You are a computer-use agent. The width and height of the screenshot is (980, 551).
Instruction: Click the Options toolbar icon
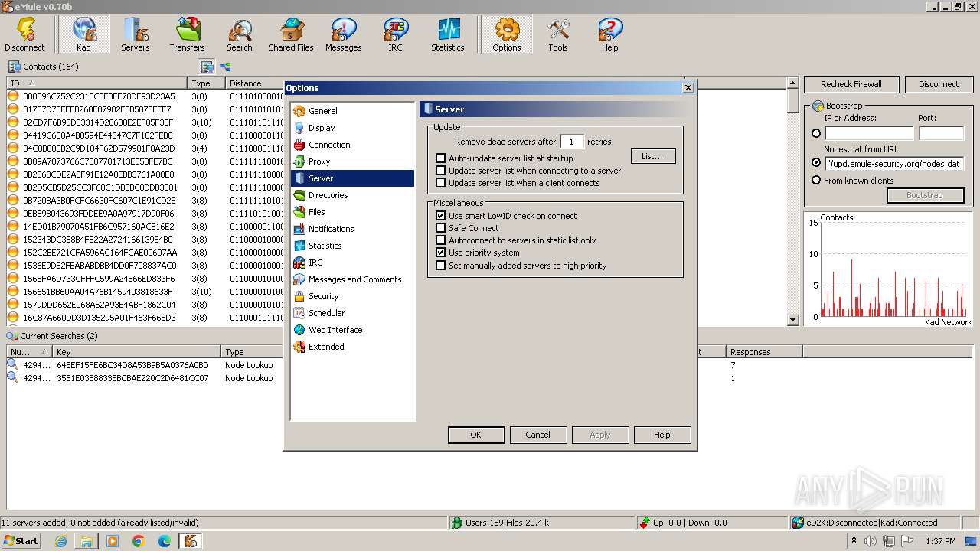(507, 35)
